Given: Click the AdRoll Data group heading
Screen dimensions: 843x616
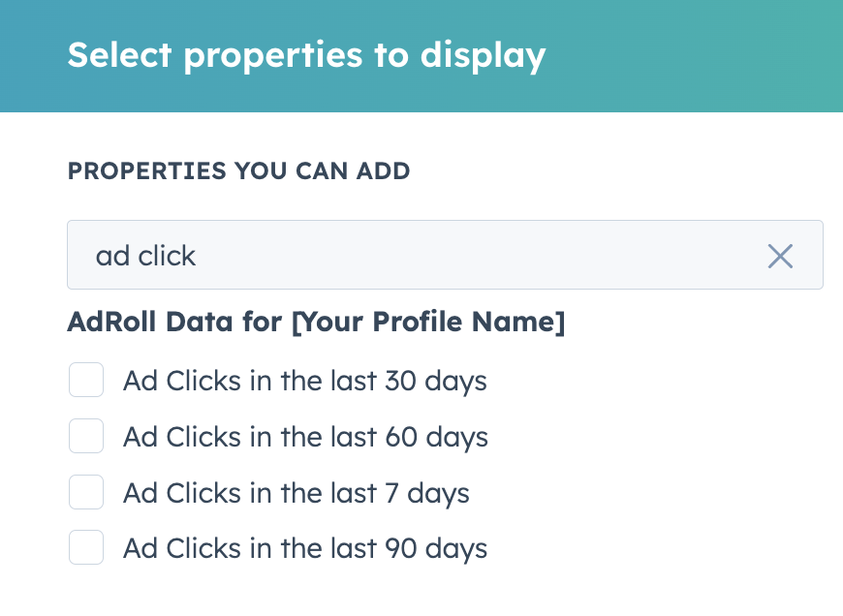Looking at the screenshot, I should 315,323.
